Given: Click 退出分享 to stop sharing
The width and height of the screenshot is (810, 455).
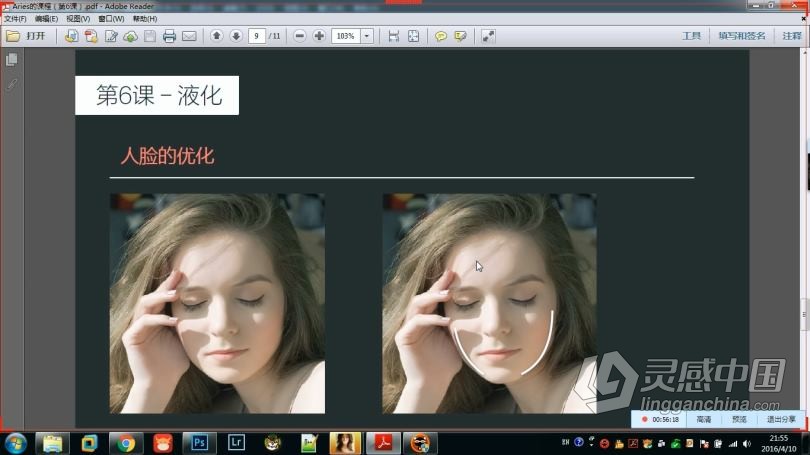Looking at the screenshot, I should pos(781,419).
